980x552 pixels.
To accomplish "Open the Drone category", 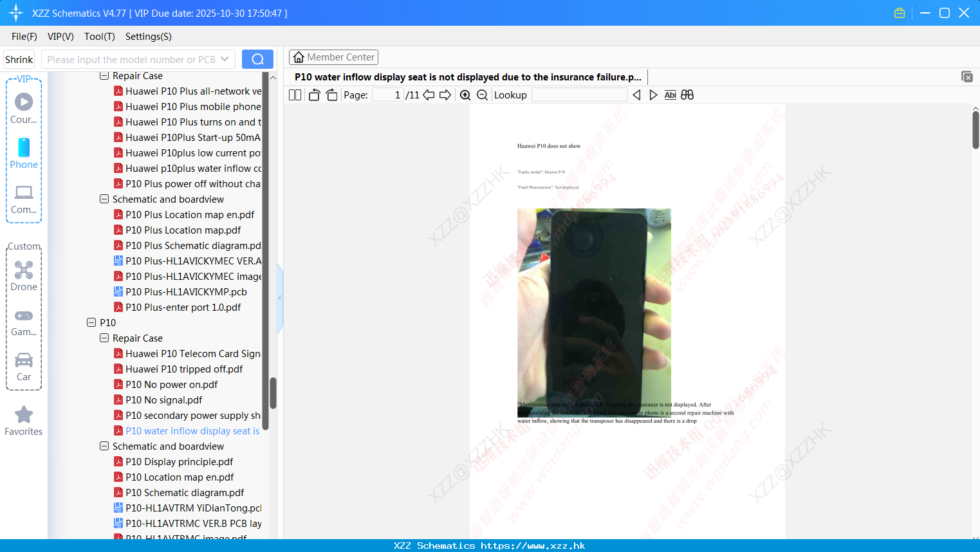I will [x=24, y=276].
